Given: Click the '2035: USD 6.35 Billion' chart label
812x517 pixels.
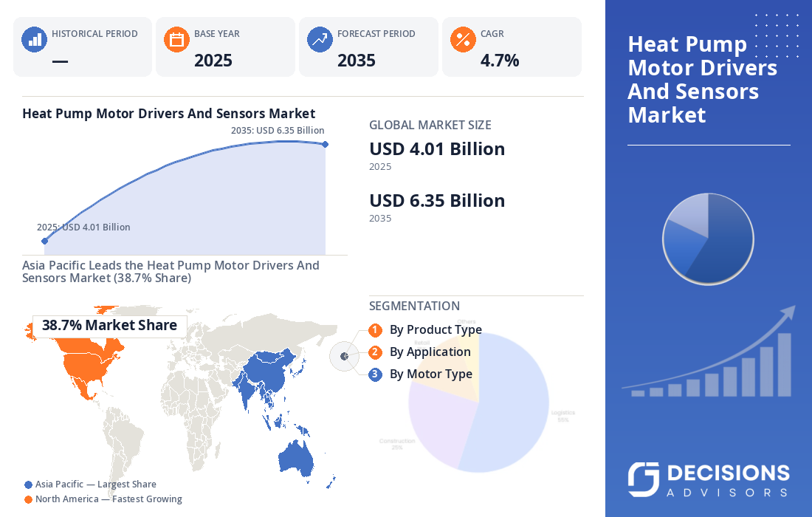Looking at the screenshot, I should point(278,131).
